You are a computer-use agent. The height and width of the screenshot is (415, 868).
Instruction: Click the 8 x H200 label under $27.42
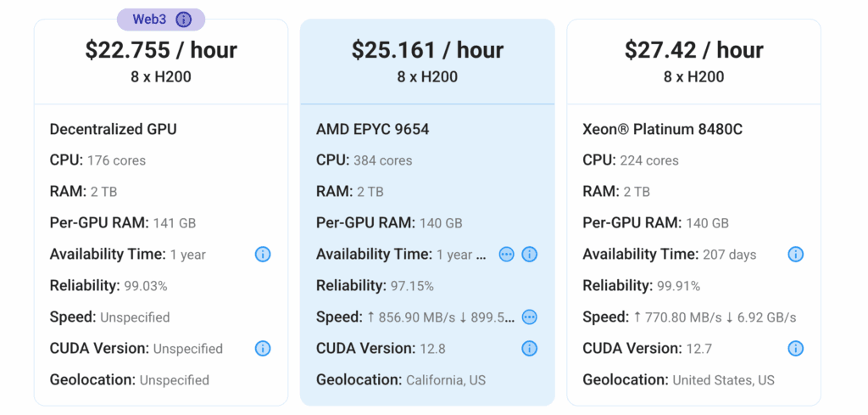[x=693, y=76]
